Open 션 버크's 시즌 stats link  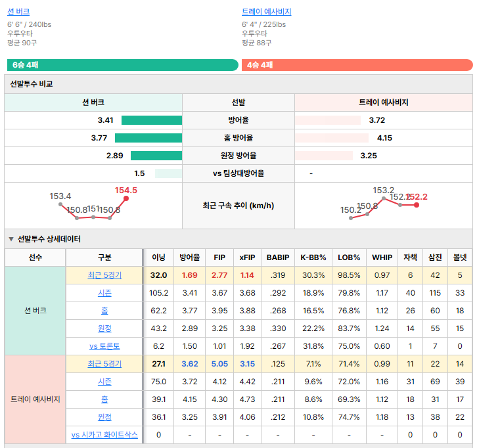pos(104,293)
